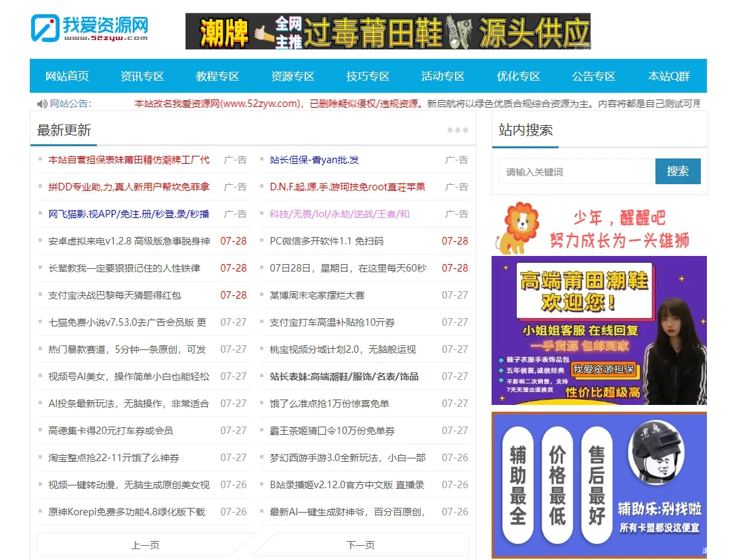Screen dimensions: 734x560
Task: Click the 上一页 pagination link
Action: (x=145, y=544)
